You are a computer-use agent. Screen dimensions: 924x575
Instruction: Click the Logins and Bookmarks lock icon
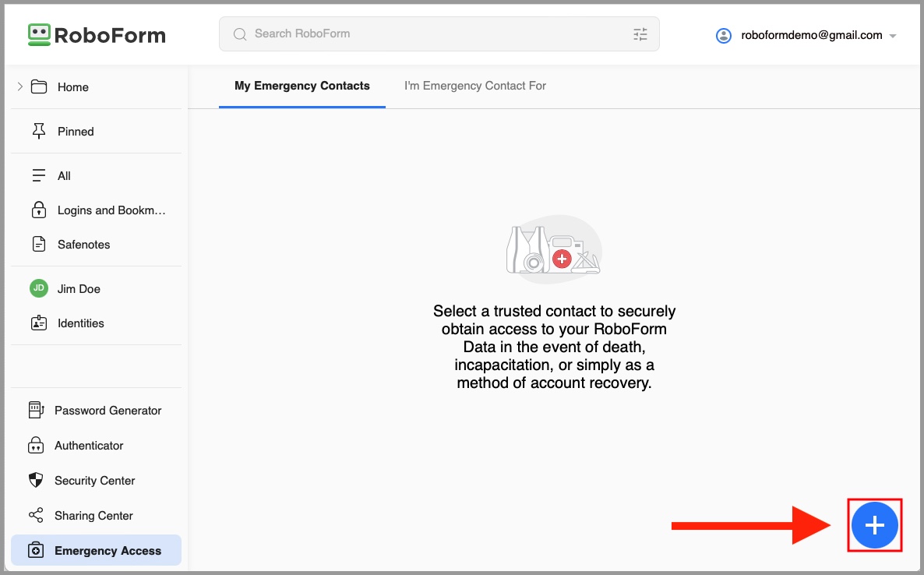[39, 210]
